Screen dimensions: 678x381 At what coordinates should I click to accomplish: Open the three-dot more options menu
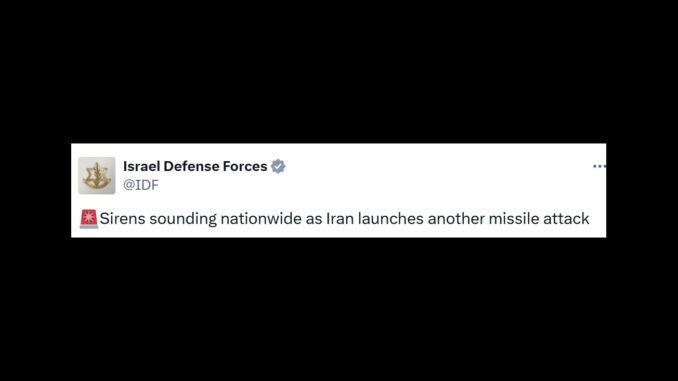(599, 166)
